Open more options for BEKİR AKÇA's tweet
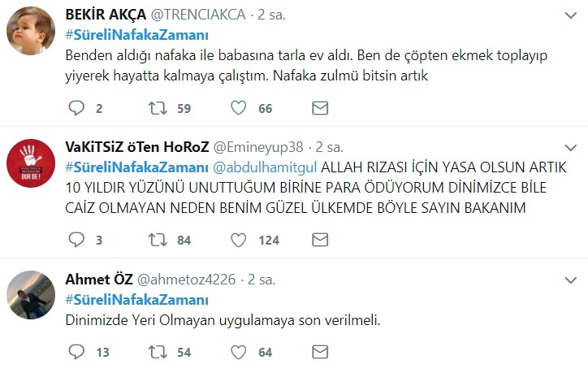Image resolution: width=588 pixels, height=373 pixels. click(x=569, y=16)
